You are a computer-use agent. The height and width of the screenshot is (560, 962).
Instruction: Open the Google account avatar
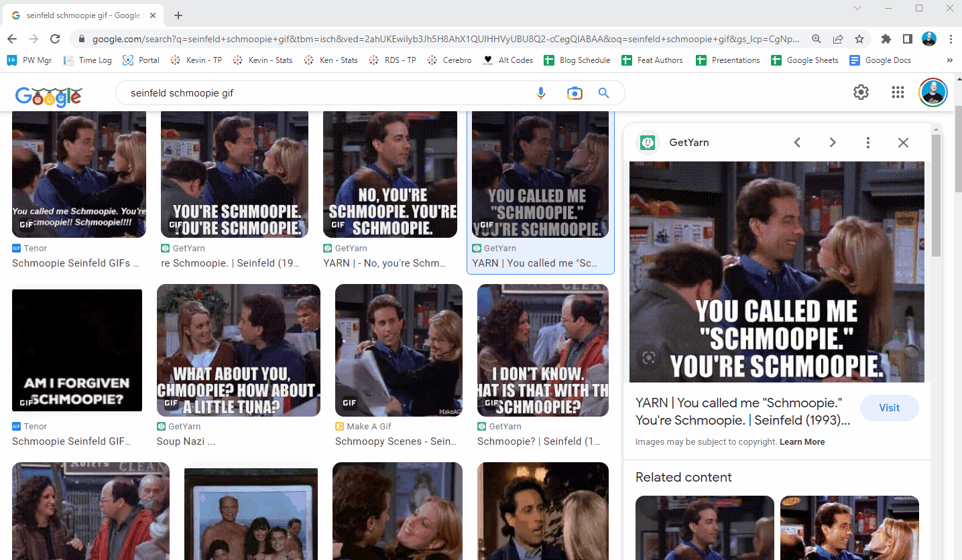tap(933, 92)
